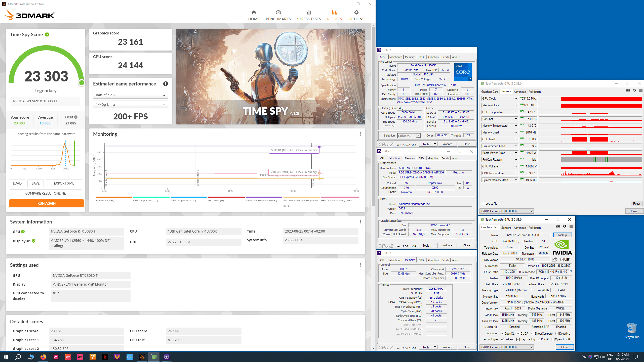Image resolution: width=644 pixels, height=362 pixels.
Task: Open Windows taskbar search
Action: (x=18, y=357)
